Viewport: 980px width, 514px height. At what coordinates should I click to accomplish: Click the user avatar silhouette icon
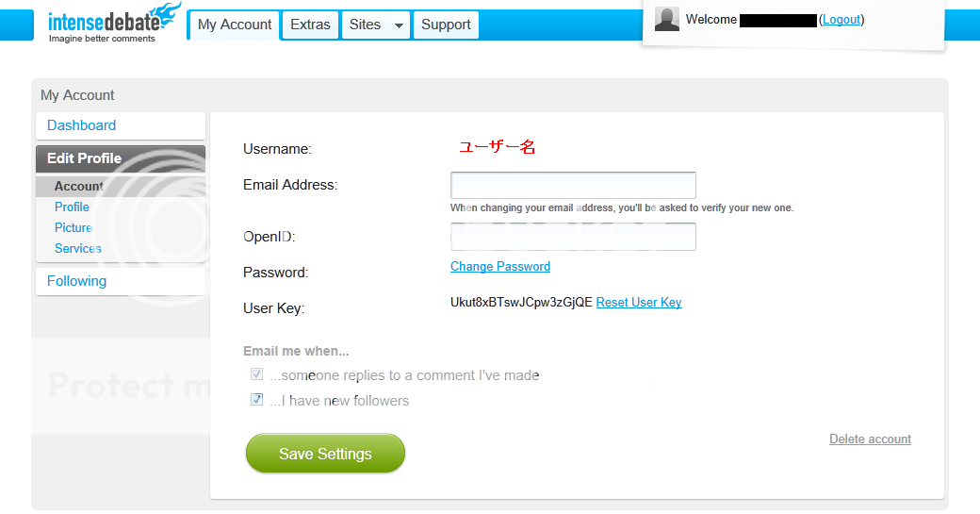[x=667, y=19]
